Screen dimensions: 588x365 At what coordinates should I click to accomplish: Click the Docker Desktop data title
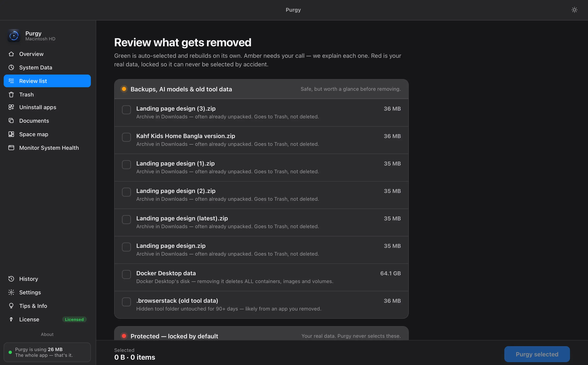tap(166, 273)
